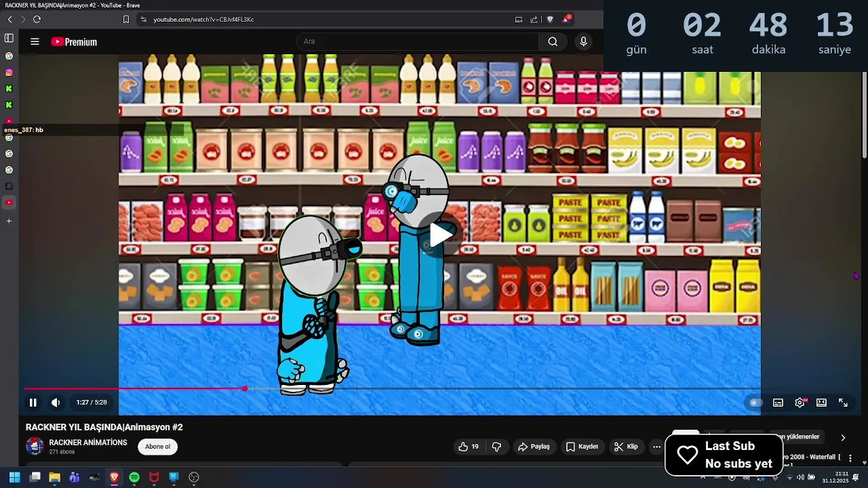Bookmark this page icon

pyautogui.click(x=125, y=20)
